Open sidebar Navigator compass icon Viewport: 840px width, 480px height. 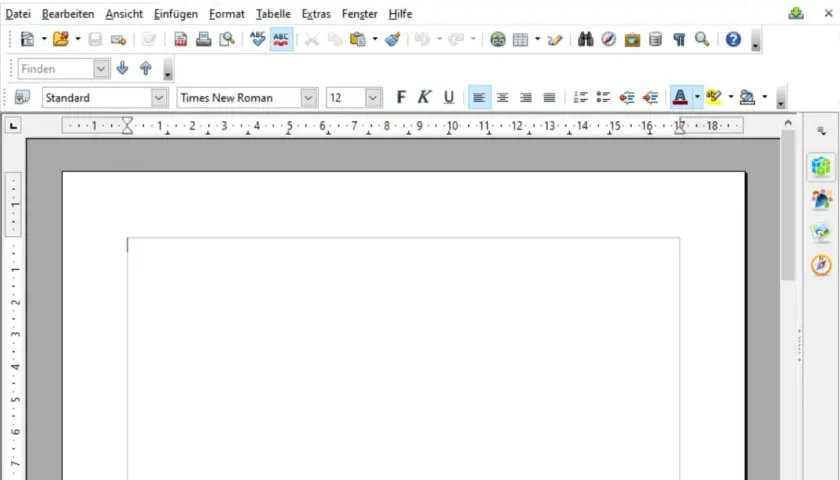tap(821, 265)
